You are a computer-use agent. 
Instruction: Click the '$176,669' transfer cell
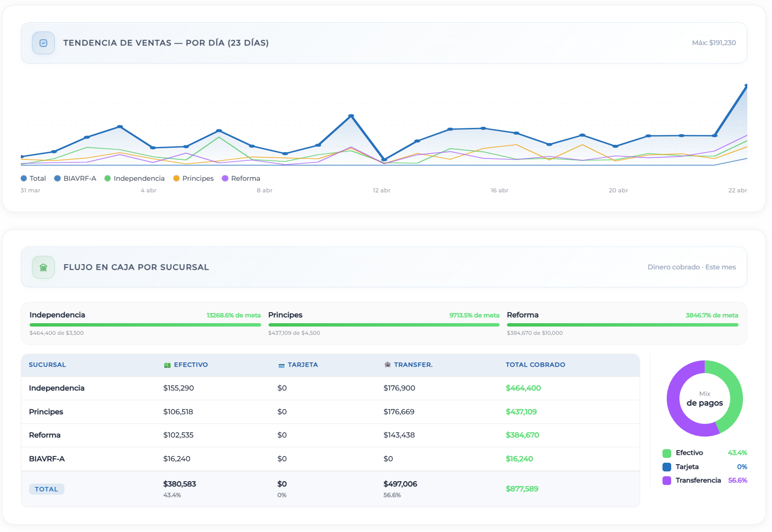(x=399, y=412)
